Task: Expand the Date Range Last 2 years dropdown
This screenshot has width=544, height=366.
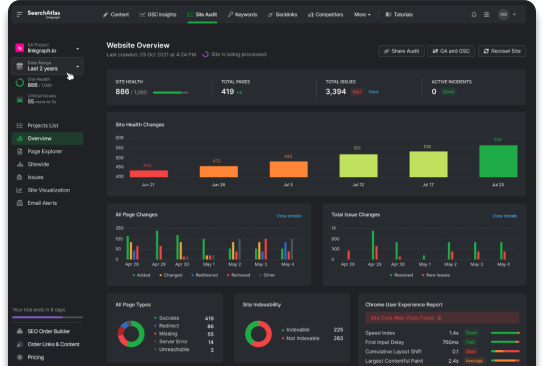Action: (48, 66)
